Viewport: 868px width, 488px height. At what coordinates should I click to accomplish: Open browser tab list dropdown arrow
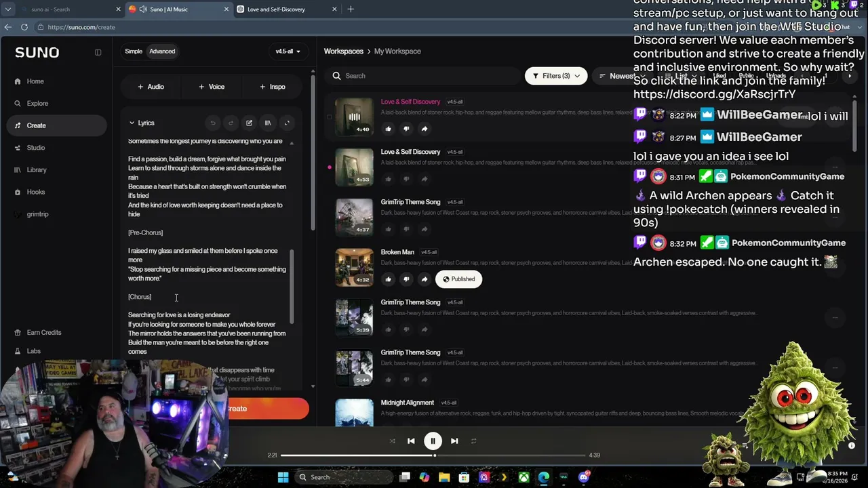pyautogui.click(x=7, y=9)
